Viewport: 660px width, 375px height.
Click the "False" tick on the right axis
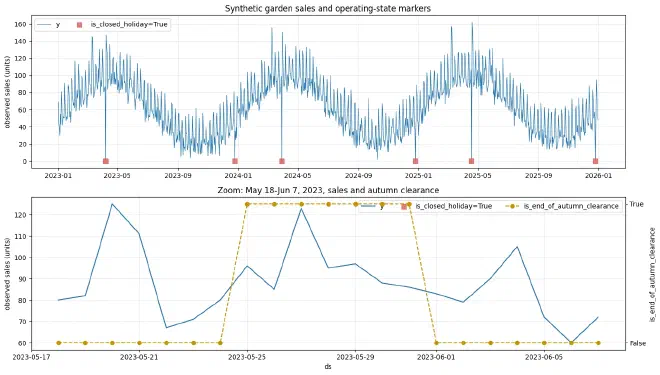(638, 343)
